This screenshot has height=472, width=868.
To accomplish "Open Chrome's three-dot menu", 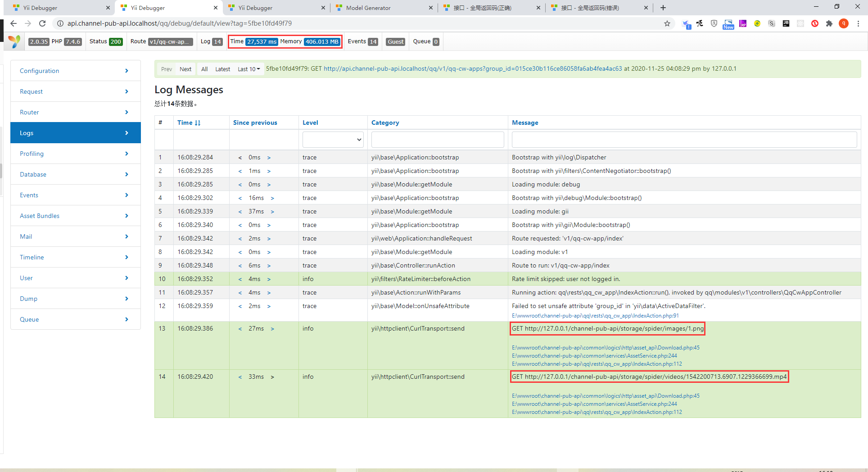I will click(x=858, y=23).
